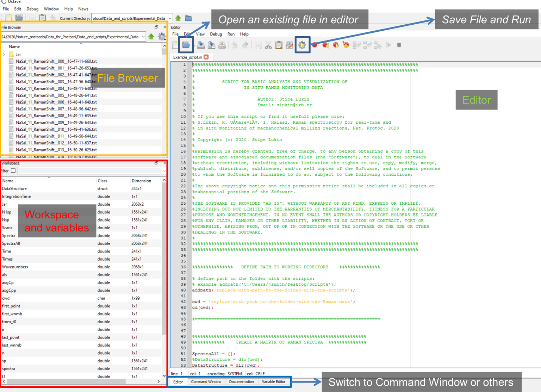Cut selection with scissors icon

coord(268,45)
